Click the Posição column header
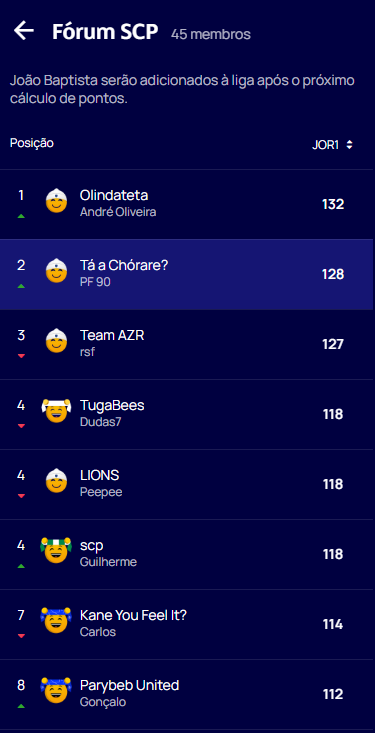The width and height of the screenshot is (375, 733). (x=32, y=143)
